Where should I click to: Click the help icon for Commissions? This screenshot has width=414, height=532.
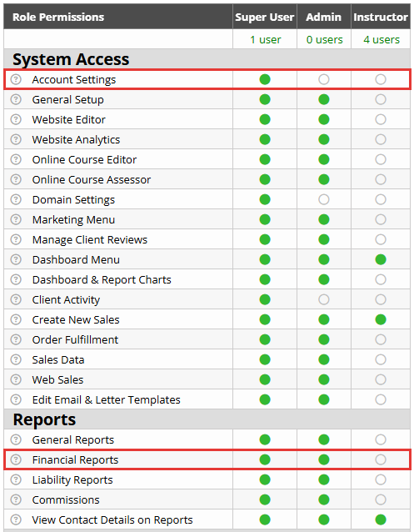(x=16, y=499)
